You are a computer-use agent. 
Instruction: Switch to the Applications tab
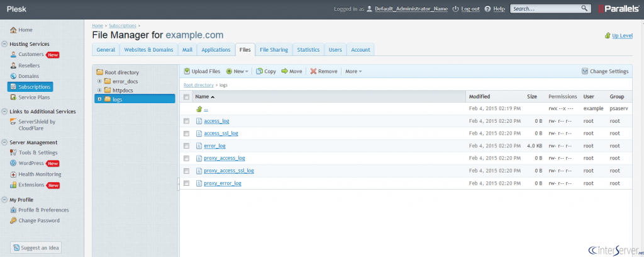[x=216, y=49]
